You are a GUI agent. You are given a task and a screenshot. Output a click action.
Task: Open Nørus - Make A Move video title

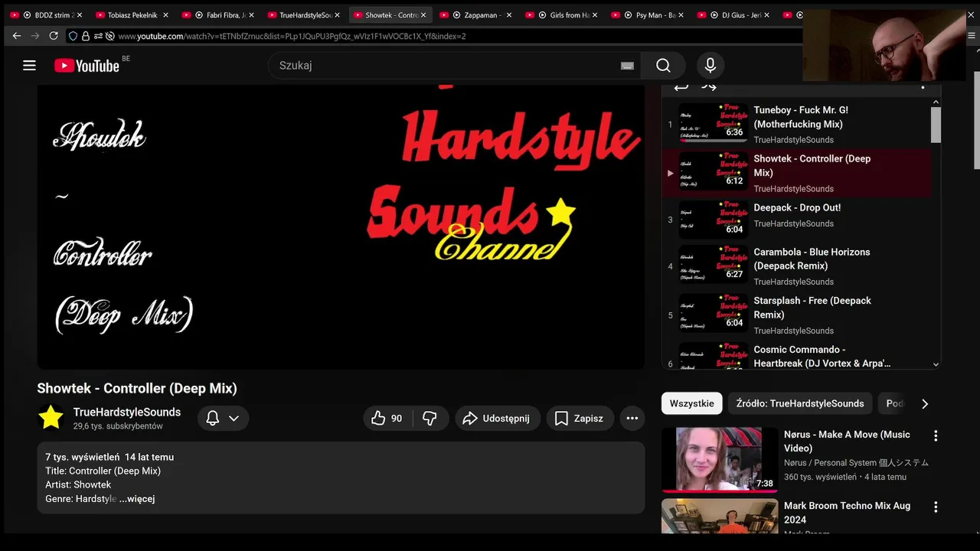click(847, 442)
